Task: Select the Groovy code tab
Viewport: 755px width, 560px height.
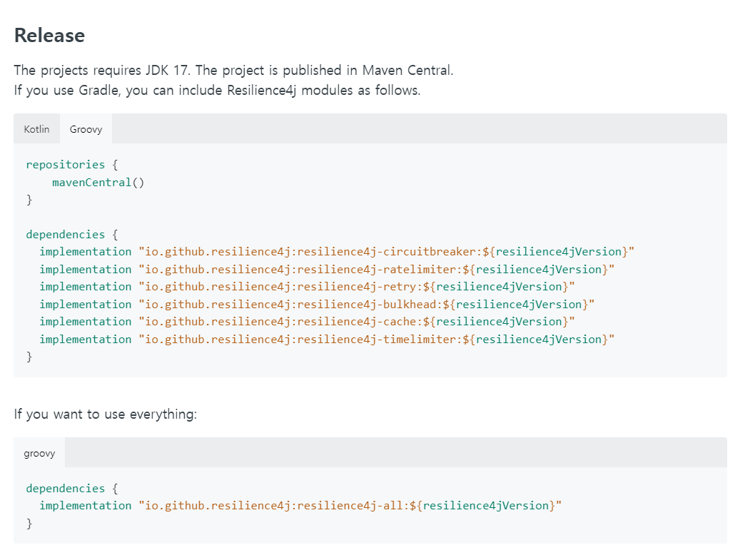Action: (x=86, y=129)
